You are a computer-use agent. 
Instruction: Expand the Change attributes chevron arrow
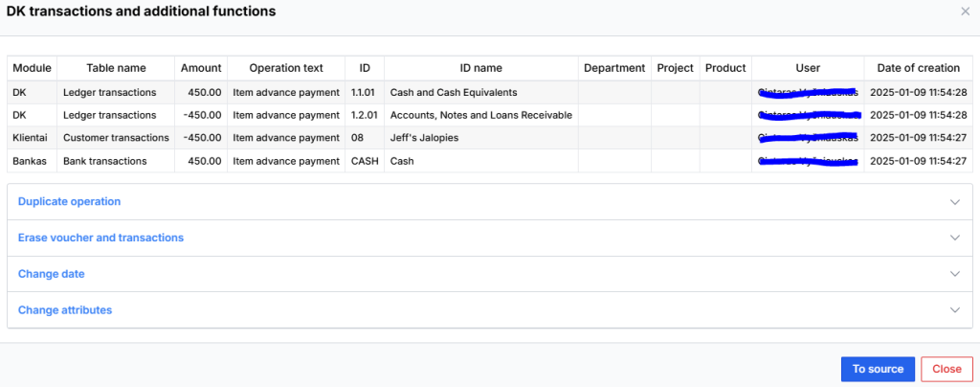pyautogui.click(x=953, y=310)
